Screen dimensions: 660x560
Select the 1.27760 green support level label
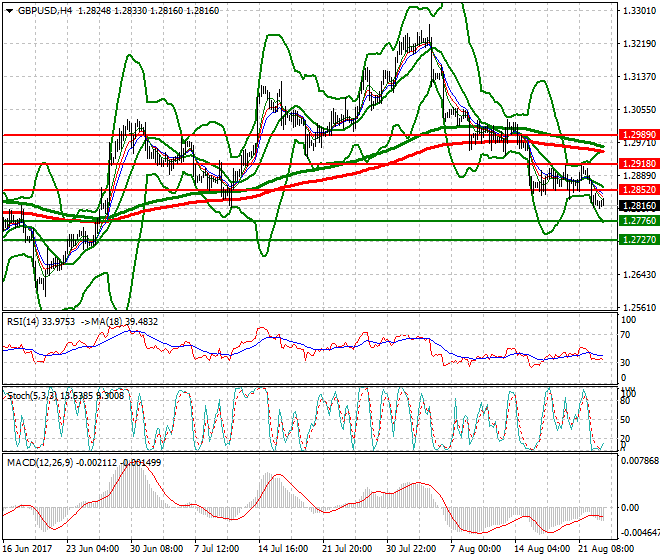(635, 221)
